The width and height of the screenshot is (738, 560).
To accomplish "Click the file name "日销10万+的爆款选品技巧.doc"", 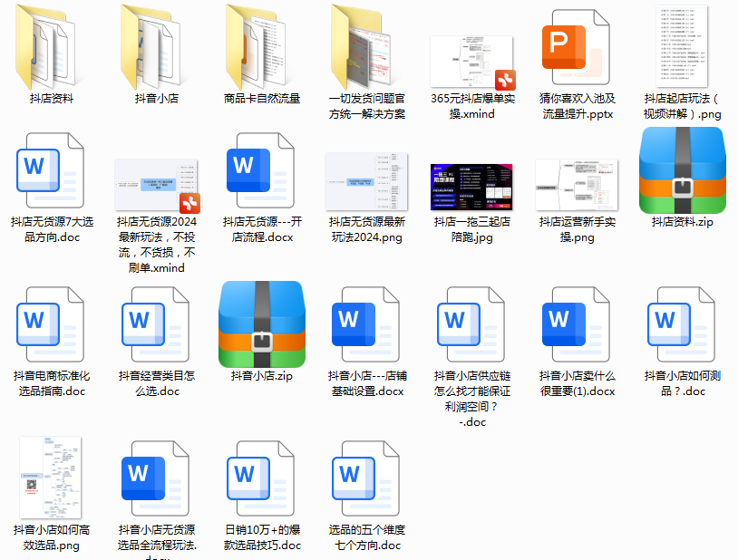I will pos(262,537).
